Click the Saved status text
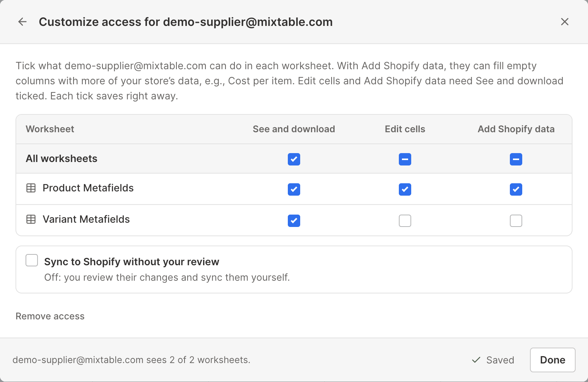Screen dimensions: 588x382 pyautogui.click(x=500, y=360)
